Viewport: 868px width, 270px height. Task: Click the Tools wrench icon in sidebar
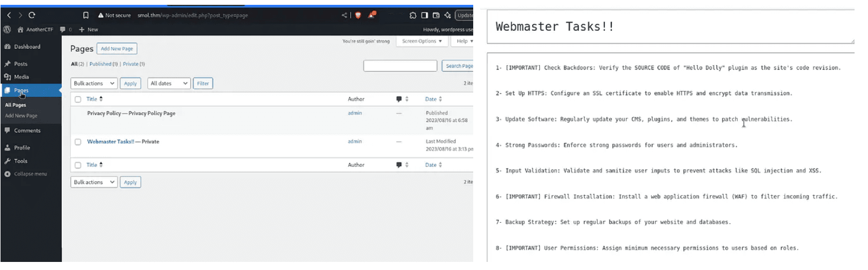[x=8, y=161]
